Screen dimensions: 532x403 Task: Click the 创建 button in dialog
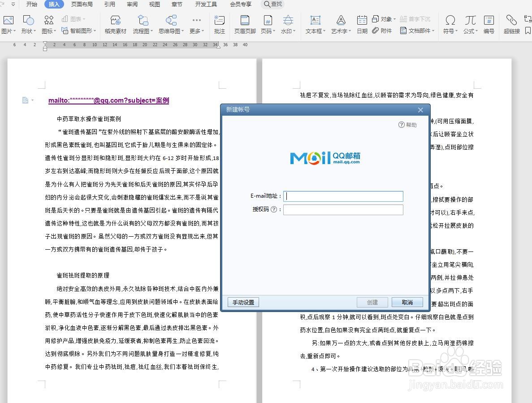(372, 302)
